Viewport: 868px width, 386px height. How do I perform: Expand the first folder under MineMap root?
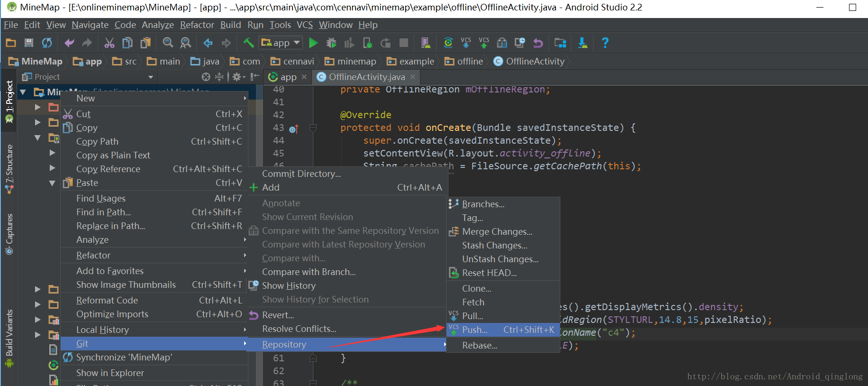[37, 107]
